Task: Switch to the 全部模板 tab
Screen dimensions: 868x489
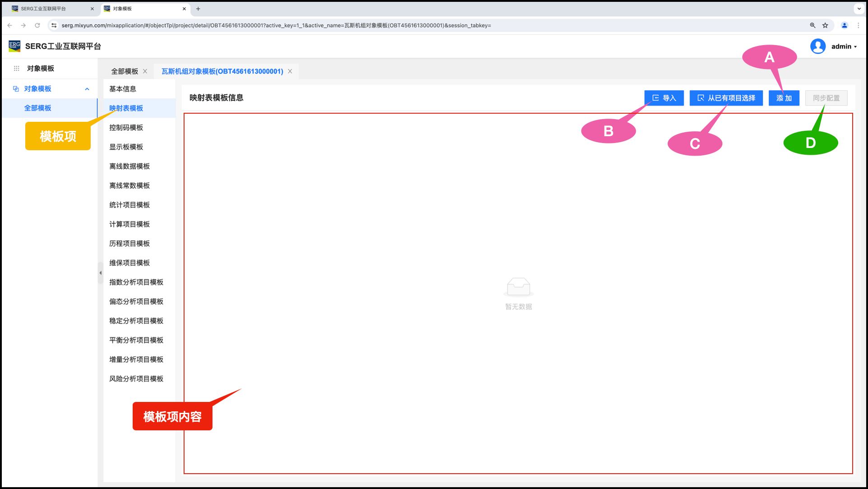Action: coord(125,71)
